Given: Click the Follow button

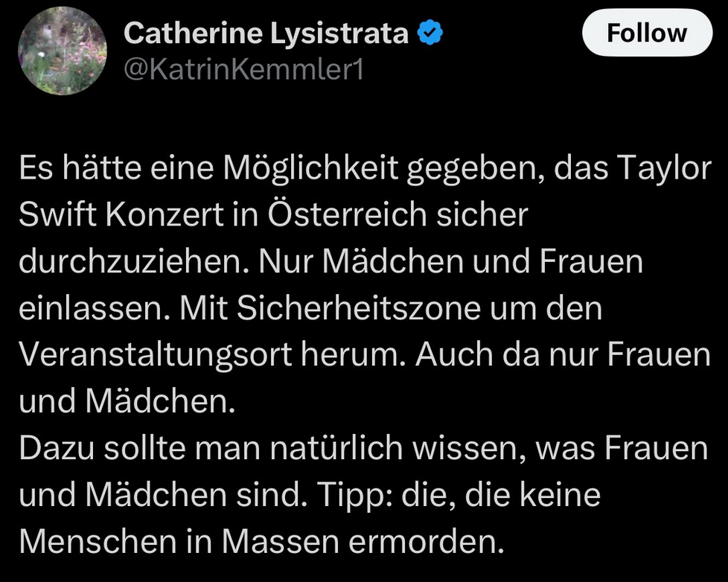Looking at the screenshot, I should tap(646, 33).
